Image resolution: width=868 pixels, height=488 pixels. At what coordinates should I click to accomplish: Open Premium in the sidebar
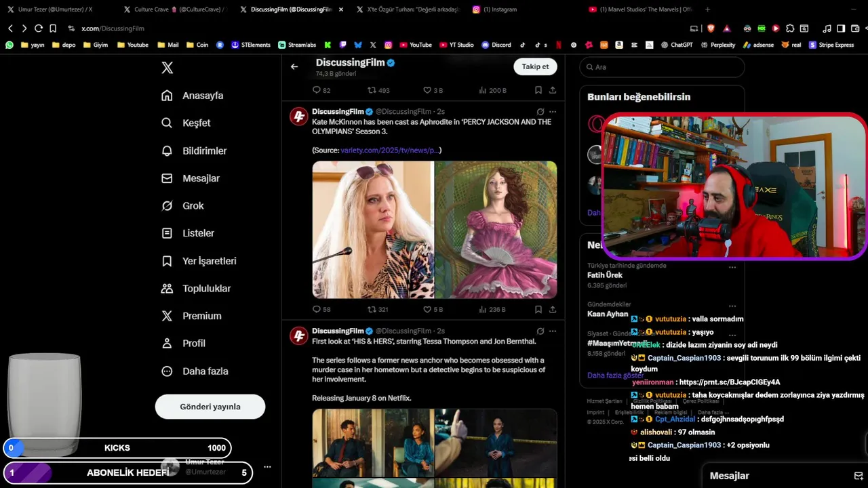point(191,316)
